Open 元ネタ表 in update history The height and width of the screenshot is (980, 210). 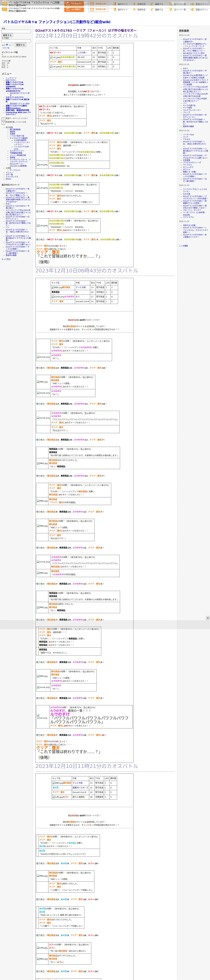[x=186, y=194]
